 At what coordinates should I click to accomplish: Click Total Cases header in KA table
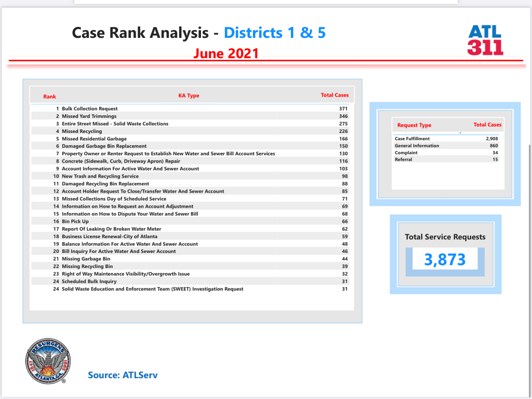(335, 95)
